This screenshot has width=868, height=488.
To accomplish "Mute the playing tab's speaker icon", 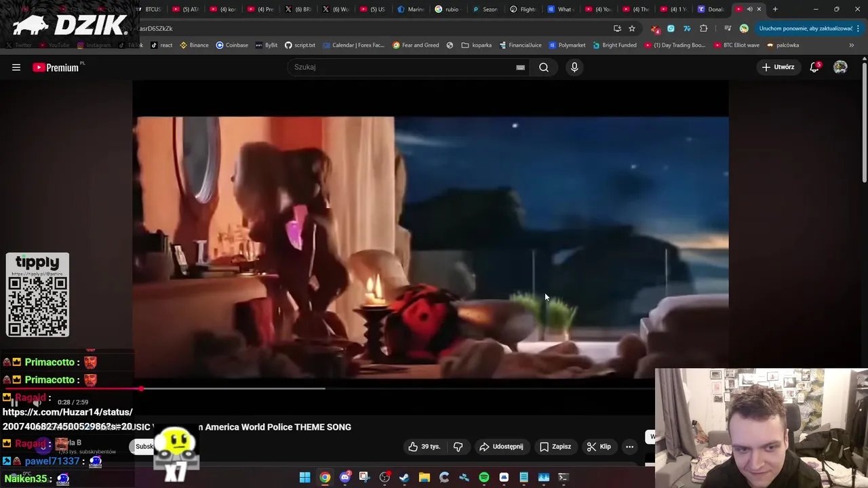I will pyautogui.click(x=749, y=9).
